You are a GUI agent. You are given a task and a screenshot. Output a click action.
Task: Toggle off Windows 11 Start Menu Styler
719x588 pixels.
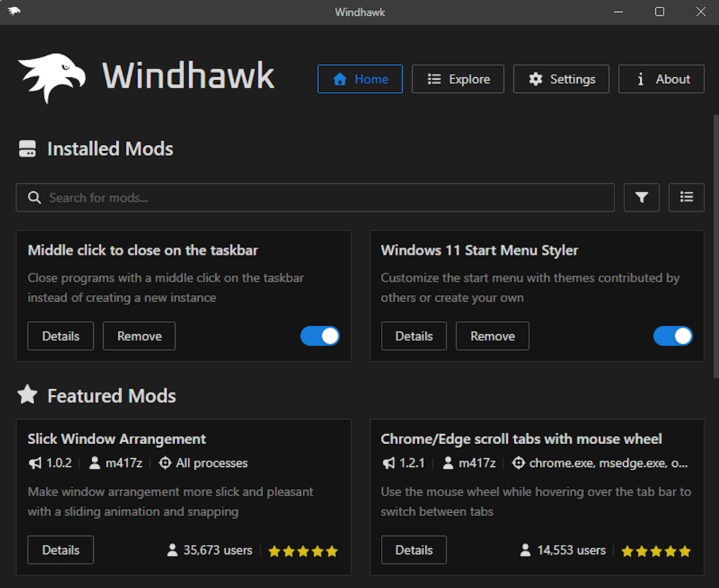tap(673, 336)
